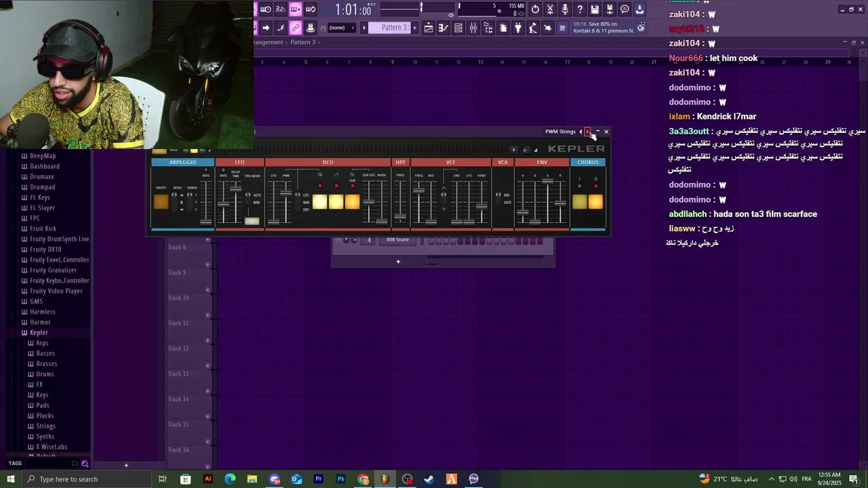The height and width of the screenshot is (488, 868).
Task: Click the TAGS label in browser
Action: 15,464
